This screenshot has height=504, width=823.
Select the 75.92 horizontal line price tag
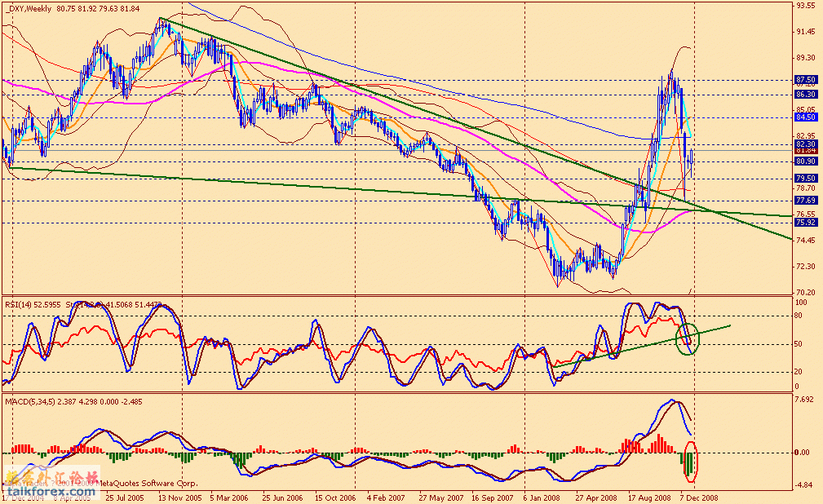[x=806, y=223]
